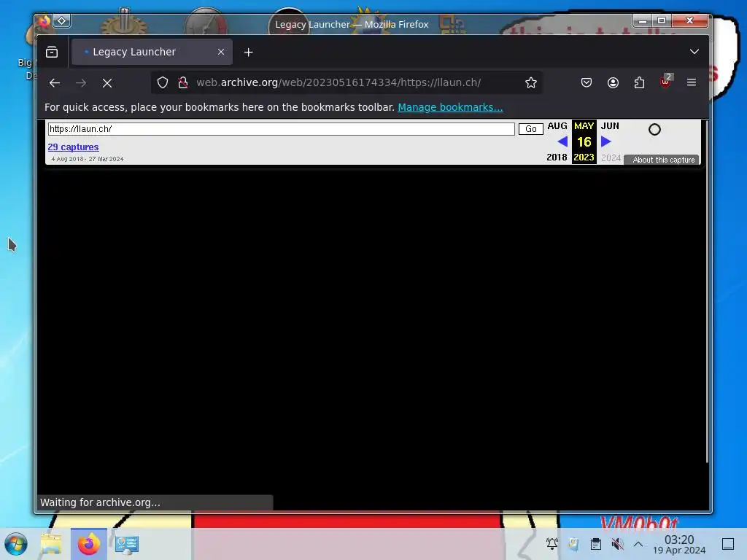Switch to Firefox in the taskbar
This screenshot has width=747, height=560.
click(x=89, y=544)
